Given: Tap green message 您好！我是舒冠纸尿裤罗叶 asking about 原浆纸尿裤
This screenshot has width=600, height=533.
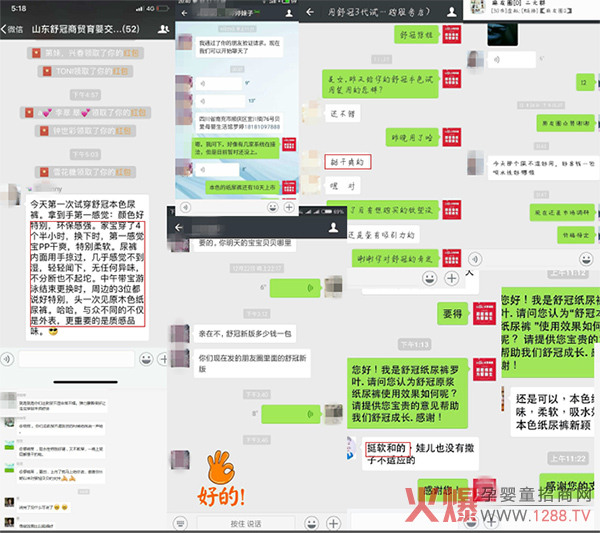Looking at the screenshot, I should pos(407,393).
